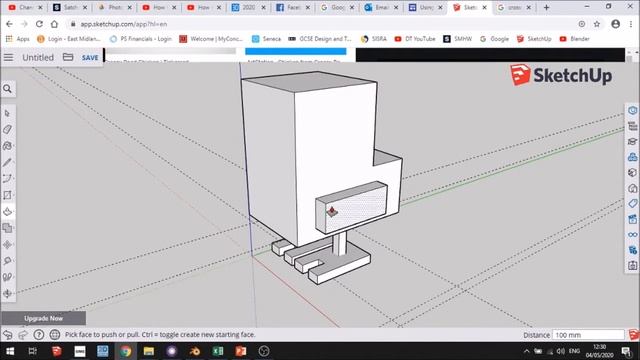Viewport: 640px width, 360px height.
Task: Open the Styles panel
Action: coord(632,188)
